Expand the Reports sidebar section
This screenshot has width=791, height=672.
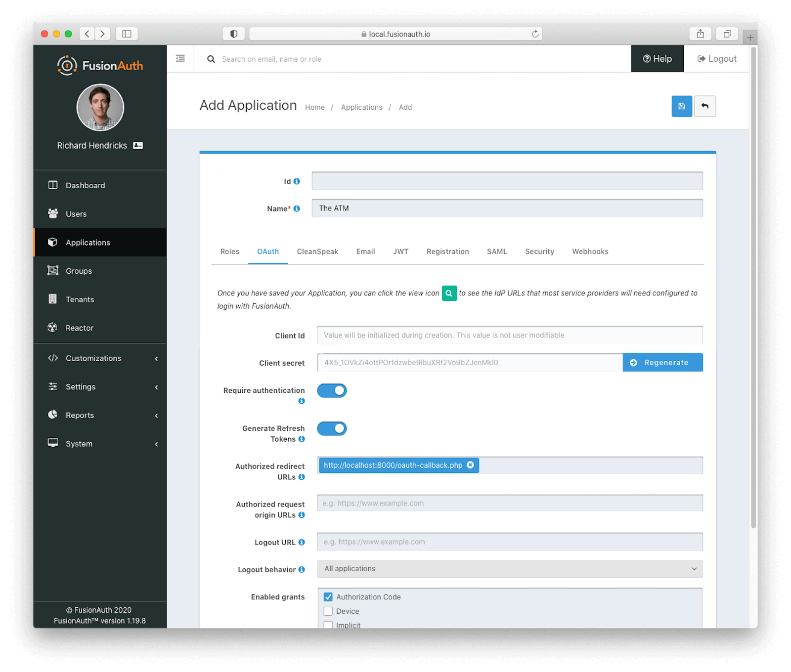click(x=79, y=415)
